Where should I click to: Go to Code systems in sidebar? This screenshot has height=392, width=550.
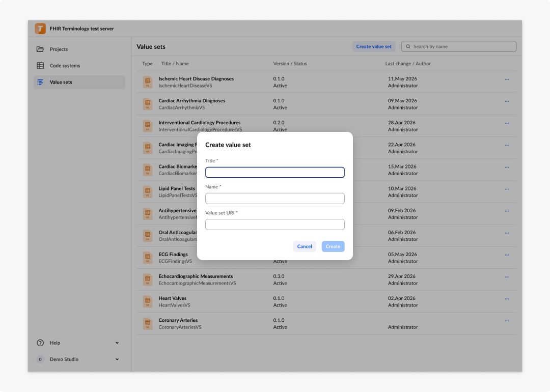click(79, 66)
